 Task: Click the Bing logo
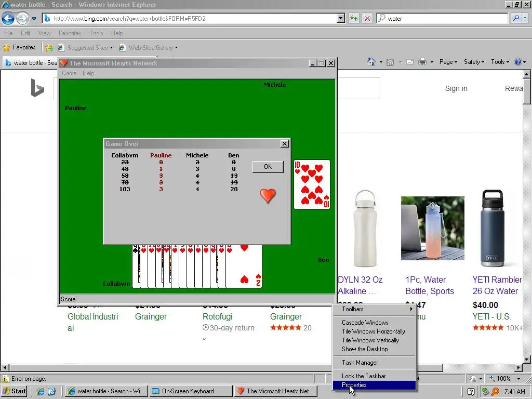click(x=37, y=88)
